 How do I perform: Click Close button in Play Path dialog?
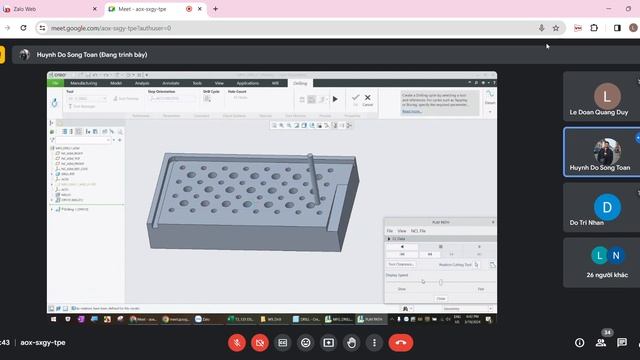point(441,298)
